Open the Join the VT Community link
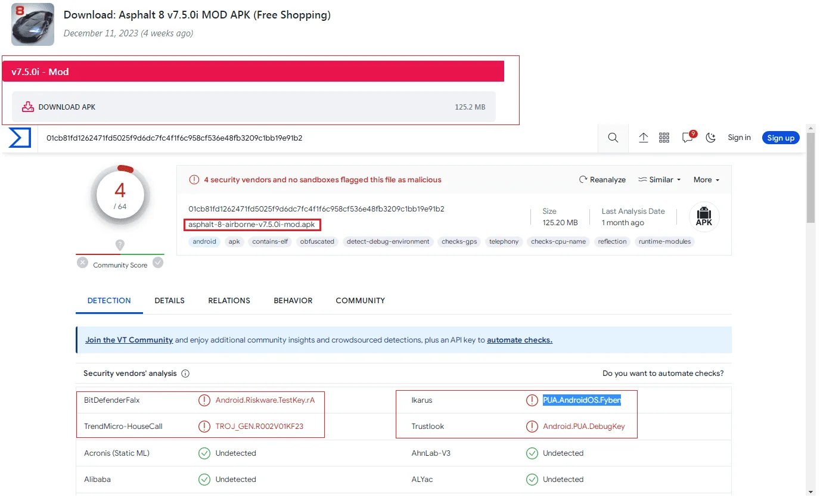The image size is (820, 504). 129,340
